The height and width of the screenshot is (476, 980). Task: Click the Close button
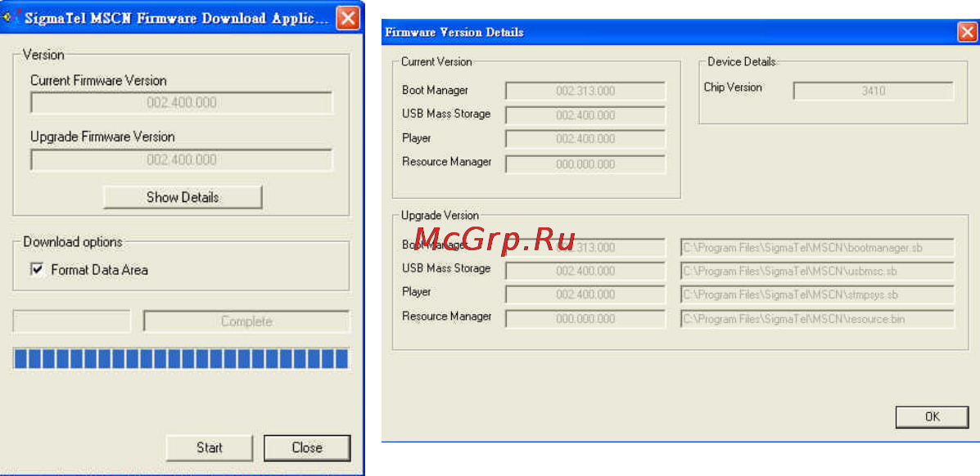307,447
